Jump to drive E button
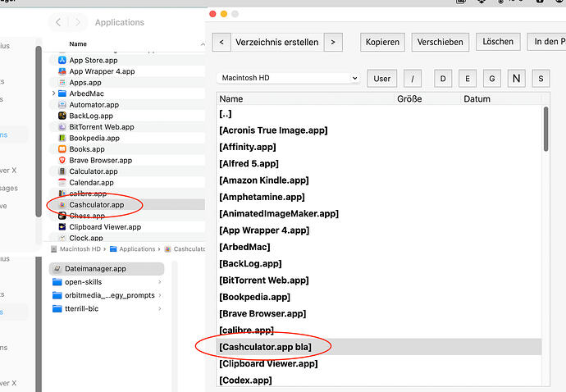566x392 pixels. click(468, 79)
